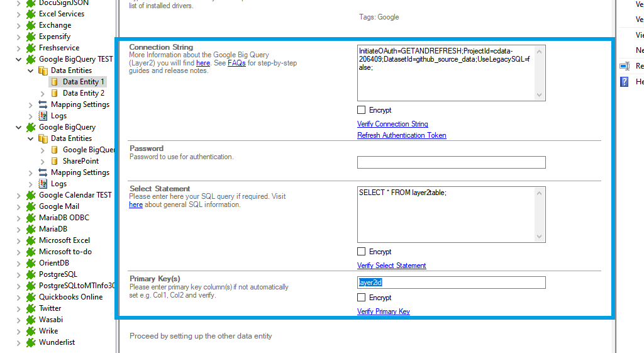Viewport: 644px width, 353px height.
Task: Open the 'here' link in the Connection String description
Action: click(x=203, y=63)
